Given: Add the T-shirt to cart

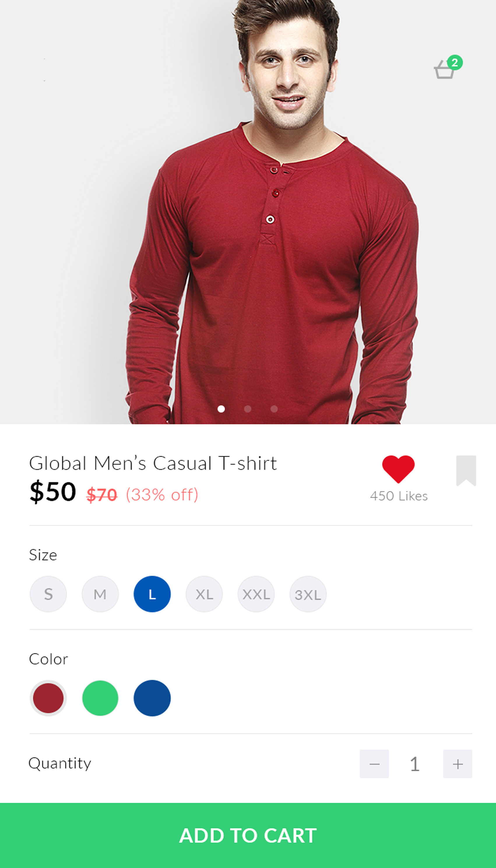Looking at the screenshot, I should coord(248,835).
